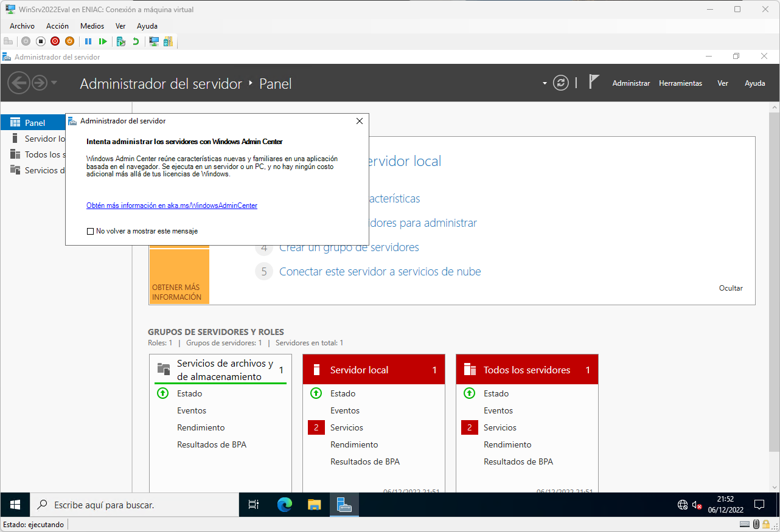
Task: Open the notifications flag icon
Action: (594, 81)
